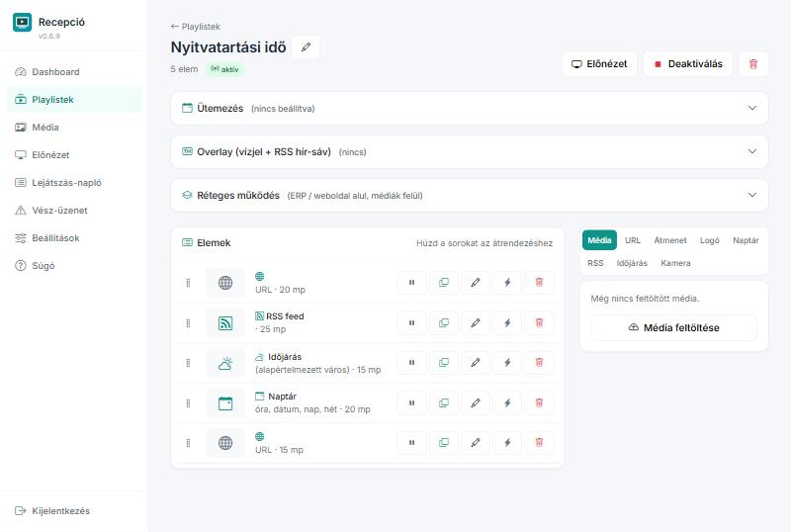Click lightning icon on Időjárás row
This screenshot has width=791, height=532.
click(x=507, y=363)
